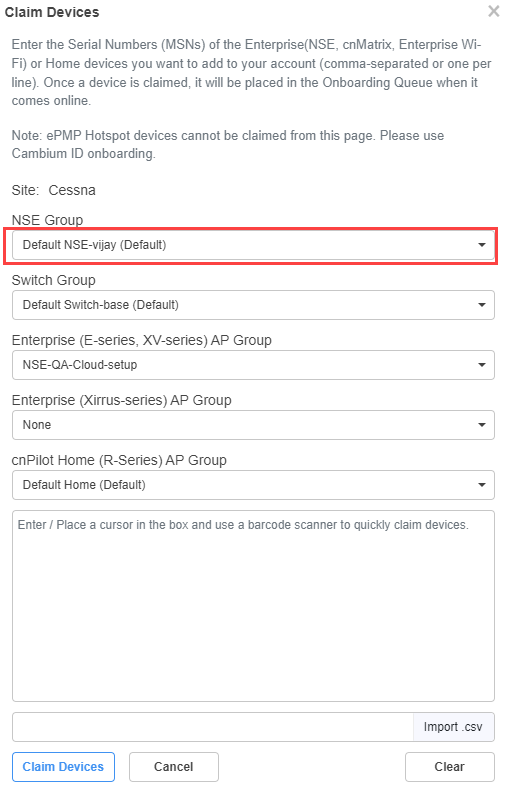505x790 pixels.
Task: Click the Default Home dropdown arrow
Action: point(482,485)
